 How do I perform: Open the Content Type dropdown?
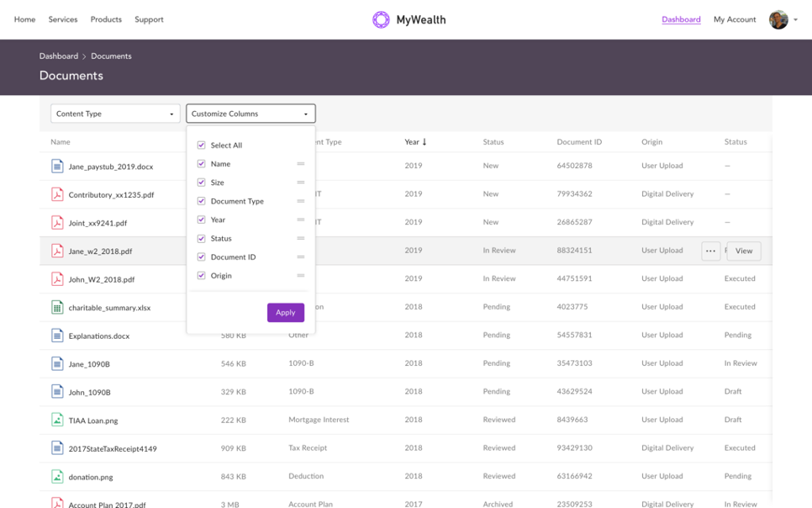(x=115, y=114)
